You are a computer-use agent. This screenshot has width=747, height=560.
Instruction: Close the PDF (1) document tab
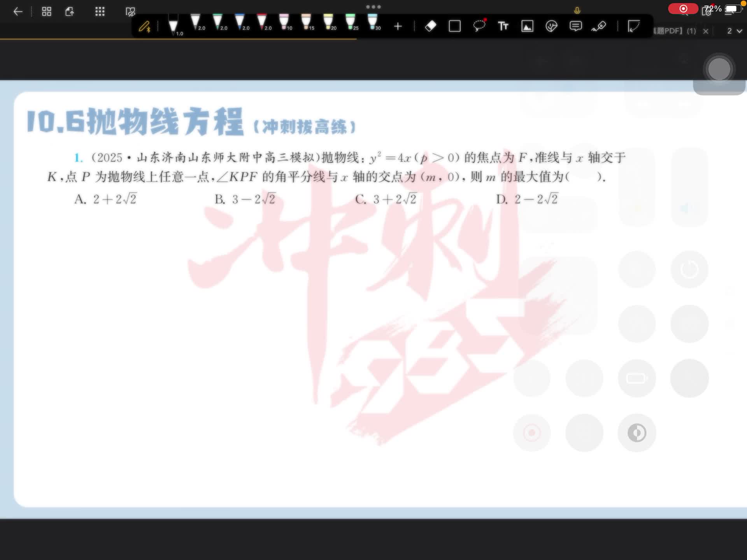coord(706,31)
